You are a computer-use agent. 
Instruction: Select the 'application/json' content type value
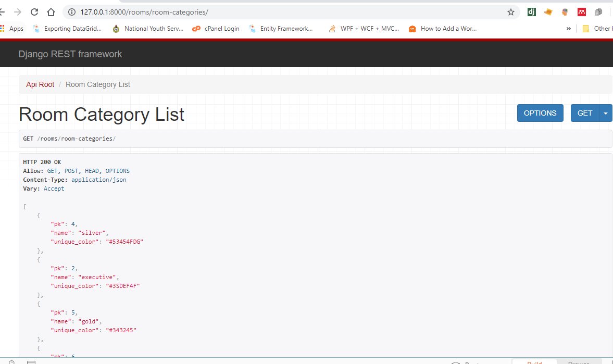(98, 180)
